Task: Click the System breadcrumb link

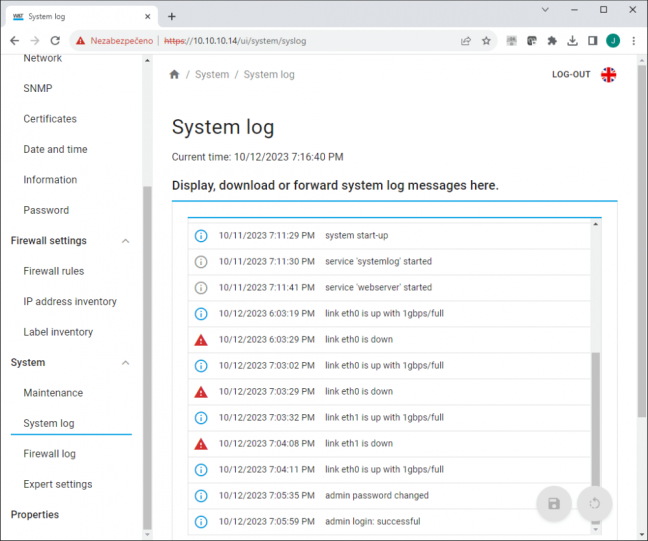Action: (212, 74)
